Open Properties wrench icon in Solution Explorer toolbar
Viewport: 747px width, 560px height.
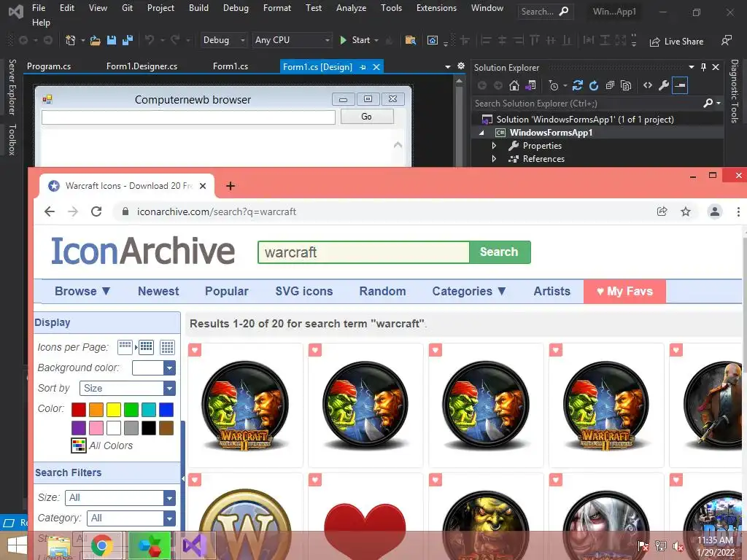tap(664, 86)
